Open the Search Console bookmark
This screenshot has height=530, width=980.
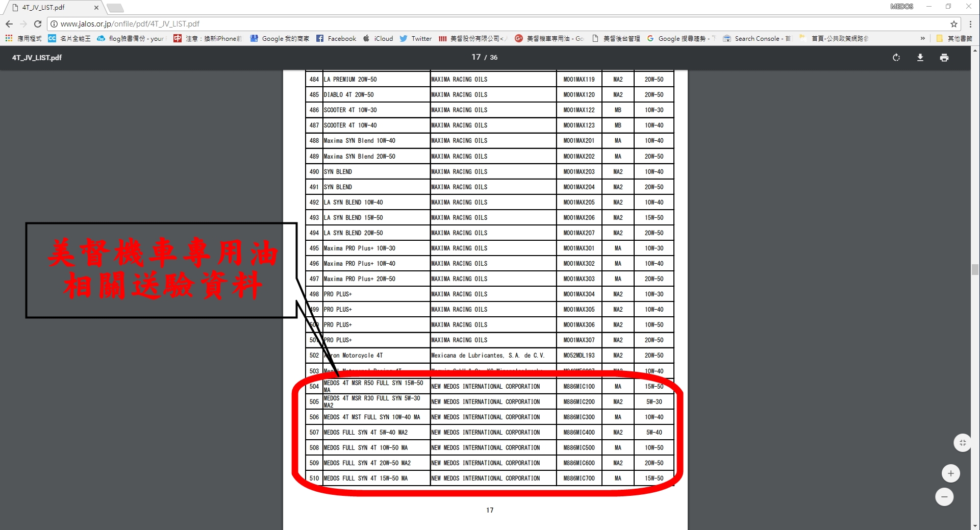(757, 38)
